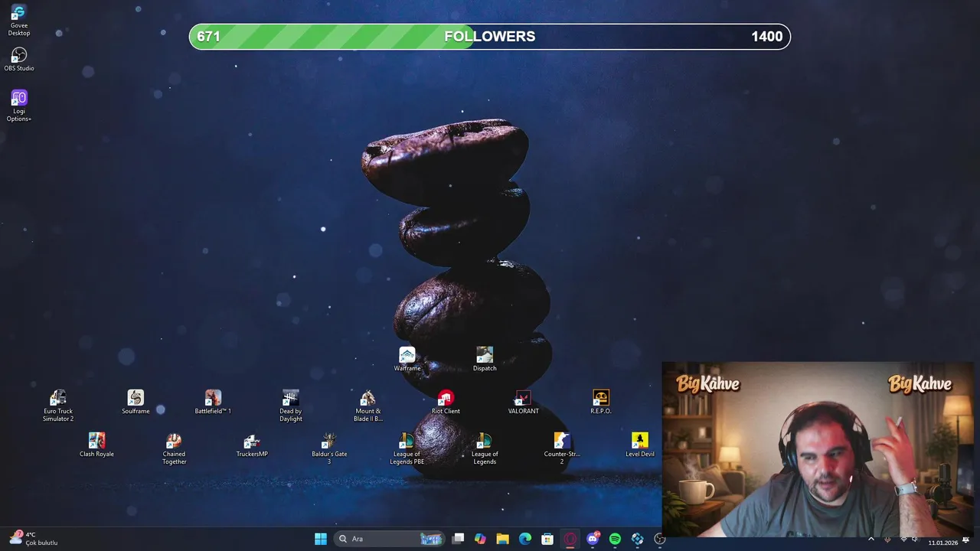The height and width of the screenshot is (551, 980).
Task: Click the followers goal progress bar
Action: [x=490, y=37]
